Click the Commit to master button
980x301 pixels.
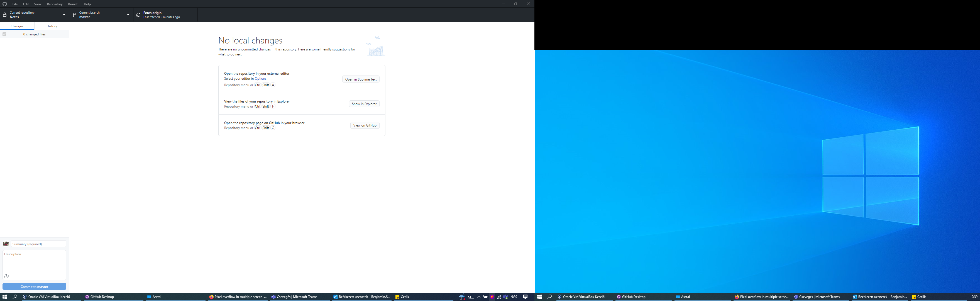(x=34, y=286)
